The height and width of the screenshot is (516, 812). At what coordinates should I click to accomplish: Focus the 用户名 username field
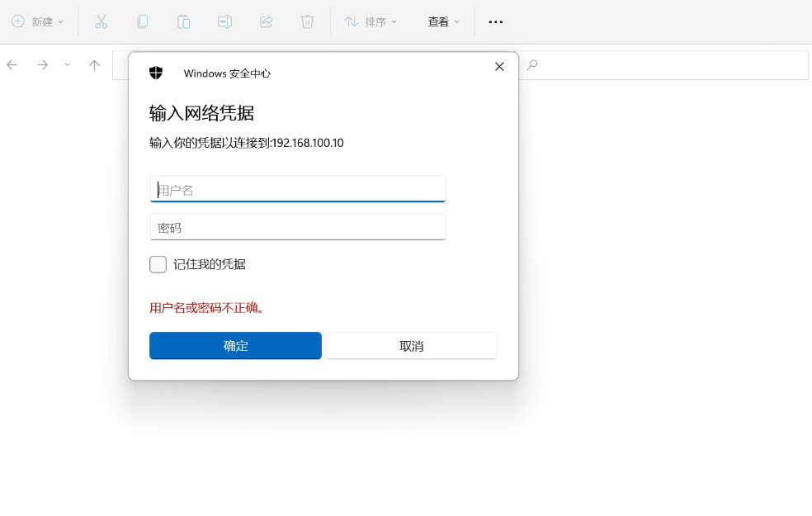pyautogui.click(x=297, y=189)
